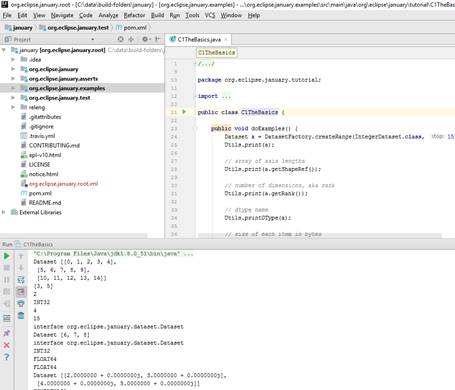The width and height of the screenshot is (455, 390).
Task: Open the Refactor menu
Action: tap(134, 15)
